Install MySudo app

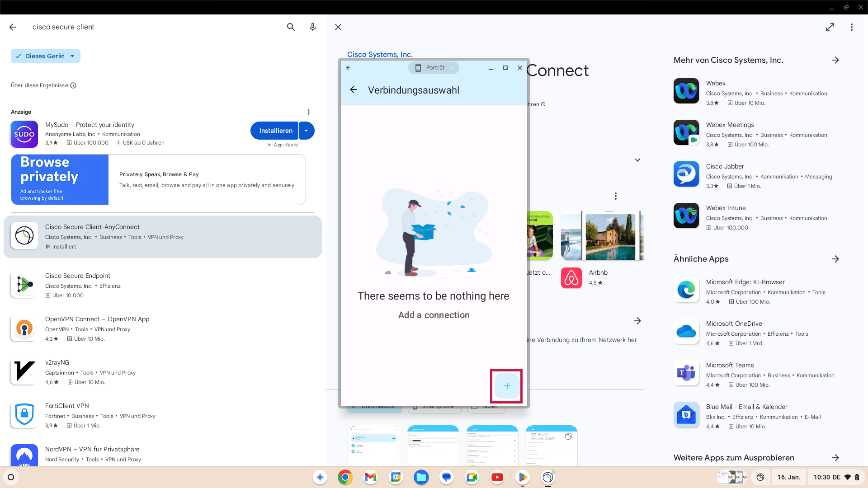pyautogui.click(x=275, y=131)
